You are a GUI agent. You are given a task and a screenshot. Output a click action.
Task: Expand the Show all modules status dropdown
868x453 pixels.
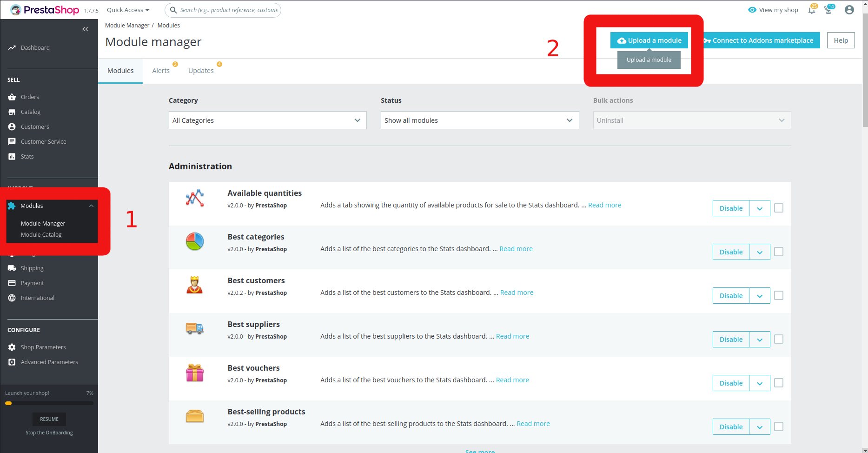coord(479,120)
